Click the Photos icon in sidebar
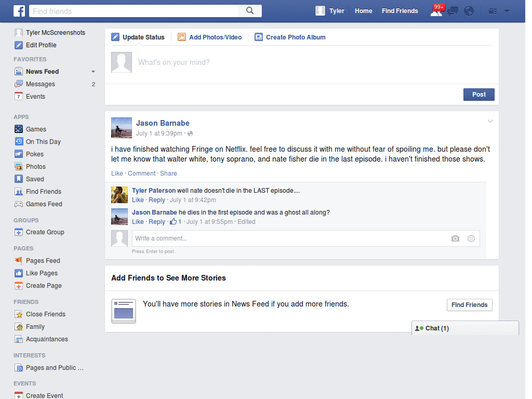This screenshot has height=399, width=532. [x=19, y=167]
